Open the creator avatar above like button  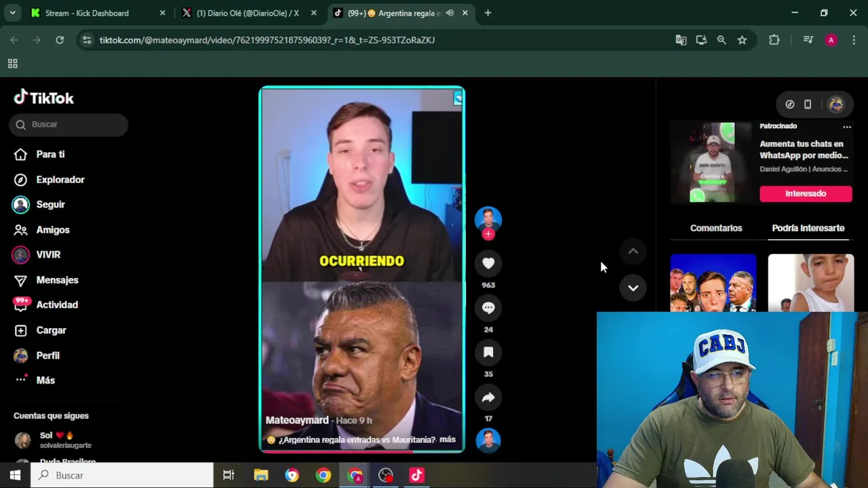tap(488, 220)
